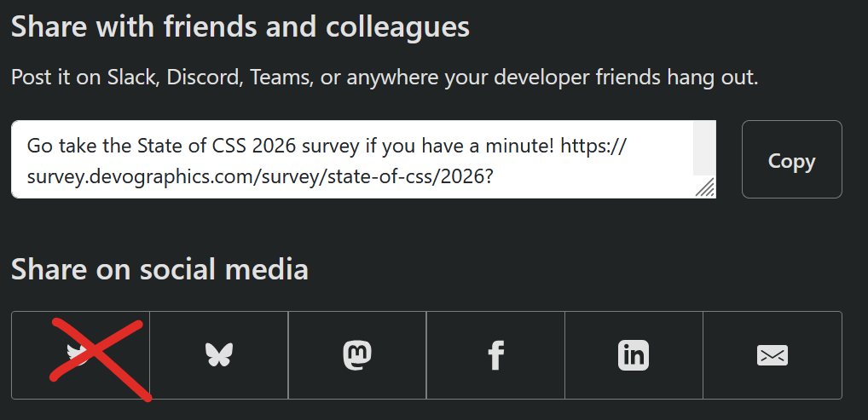Screen dimensions: 868x420
Task: Click the crossed-out Twitter bird icon
Action: (x=80, y=354)
